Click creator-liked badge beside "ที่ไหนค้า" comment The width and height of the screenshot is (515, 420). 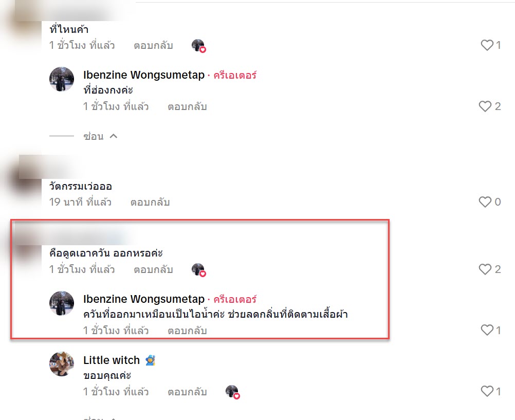(199, 46)
